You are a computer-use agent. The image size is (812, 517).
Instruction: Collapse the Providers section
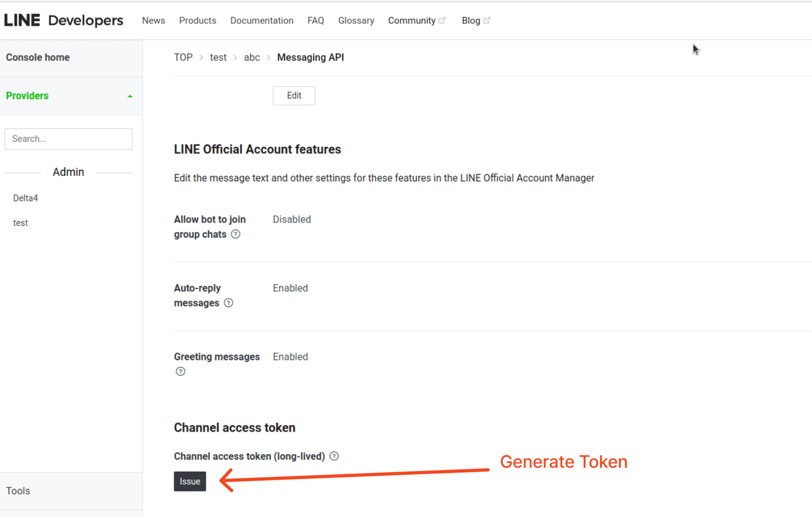coord(130,96)
